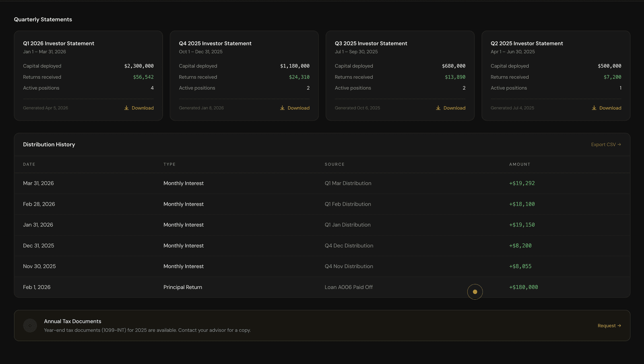Image resolution: width=644 pixels, height=364 pixels.
Task: Open the Q1 2026 Investor Statement card title
Action: pyautogui.click(x=58, y=43)
